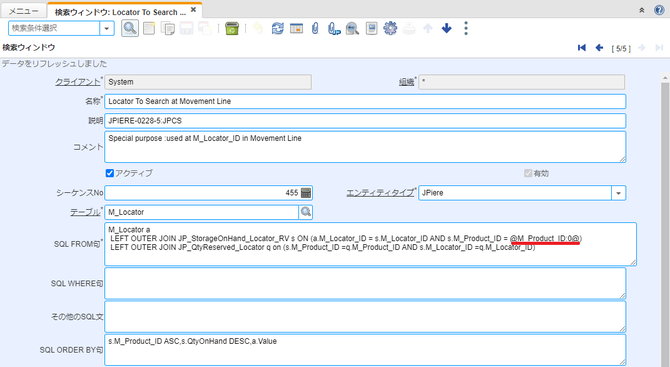Click the コメント text area resize handle
670x367 pixels.
click(x=623, y=159)
